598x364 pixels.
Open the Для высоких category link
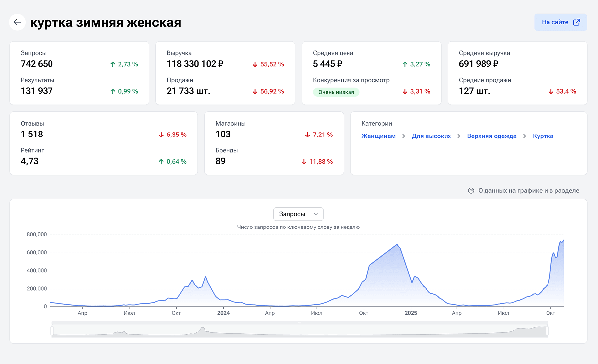tap(431, 136)
